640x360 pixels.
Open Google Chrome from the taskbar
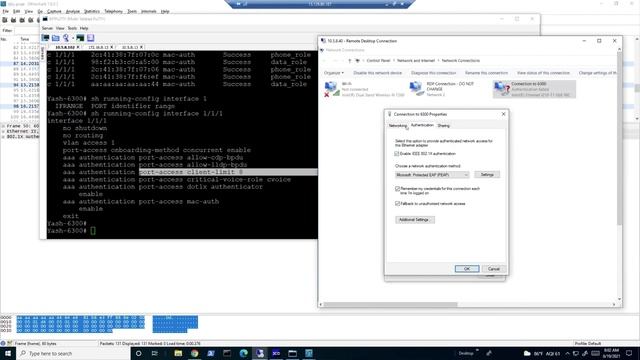tap(195, 353)
